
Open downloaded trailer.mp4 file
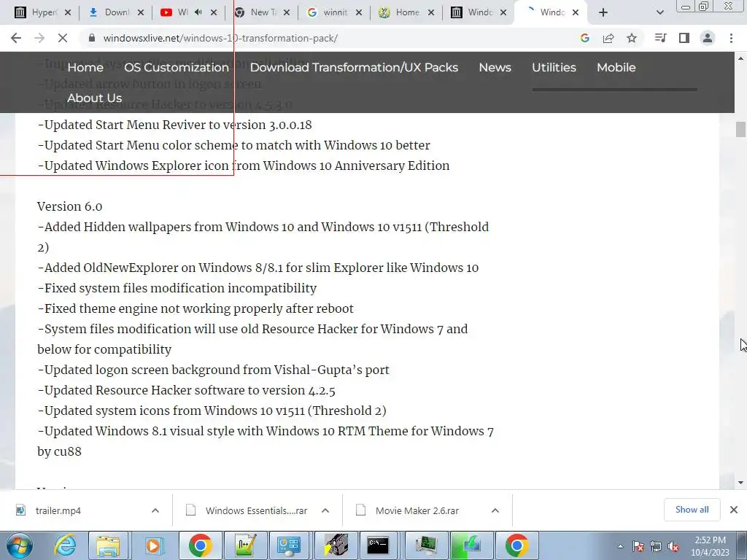pos(57,510)
